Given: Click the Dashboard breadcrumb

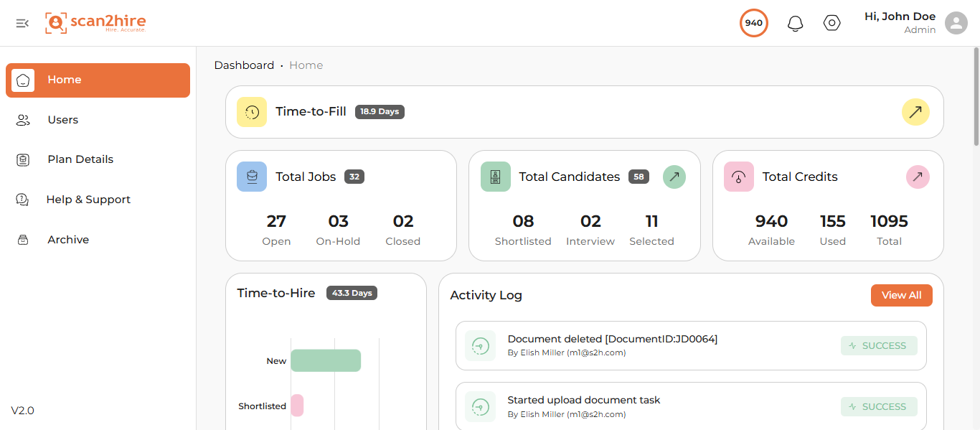Looking at the screenshot, I should (244, 65).
